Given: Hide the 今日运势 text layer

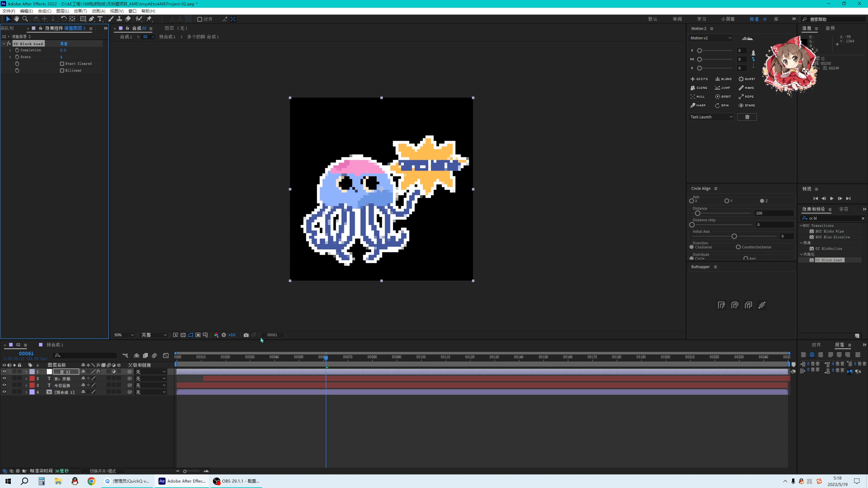Looking at the screenshot, I should (x=4, y=385).
